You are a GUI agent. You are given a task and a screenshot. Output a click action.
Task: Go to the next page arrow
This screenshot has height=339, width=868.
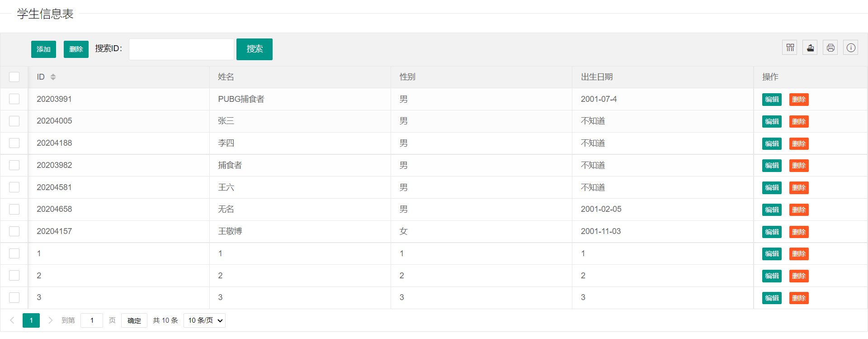coord(51,320)
